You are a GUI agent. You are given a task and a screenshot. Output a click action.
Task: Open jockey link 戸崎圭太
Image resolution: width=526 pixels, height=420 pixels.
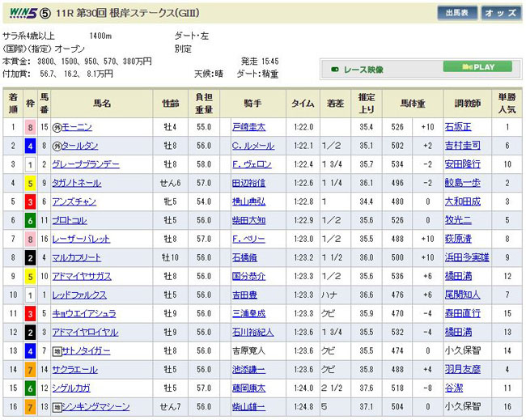(248, 127)
